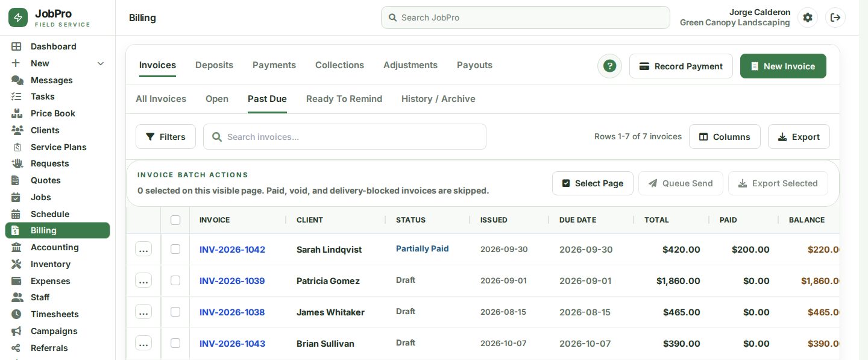Switch to the Deposits tab
Image resolution: width=868 pixels, height=360 pixels.
[x=214, y=65]
